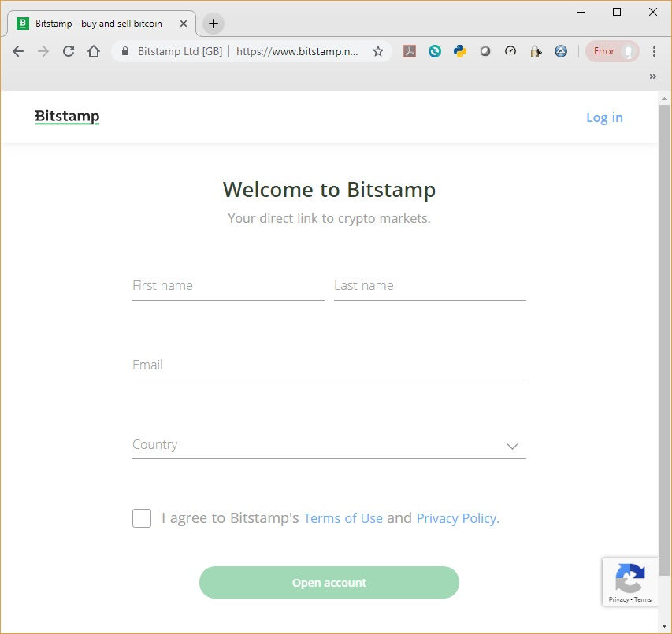Go to the browser home page icon
Viewport: 672px width, 634px height.
pyautogui.click(x=94, y=51)
